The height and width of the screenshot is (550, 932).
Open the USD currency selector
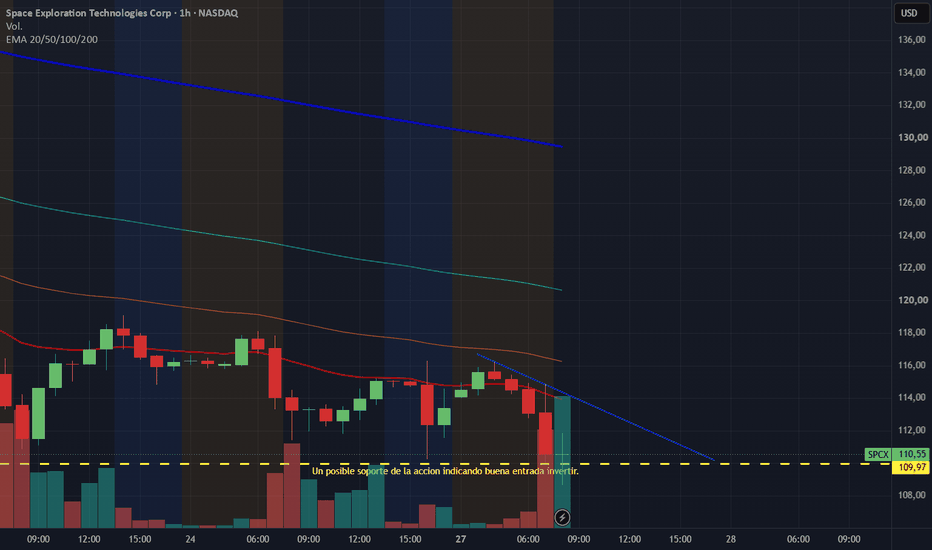coord(909,13)
